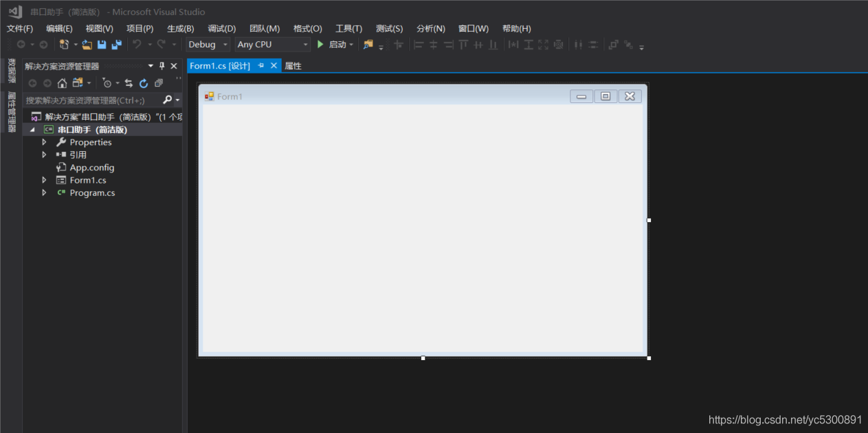
Task: Open the Any CPU platform dropdown
Action: [306, 45]
